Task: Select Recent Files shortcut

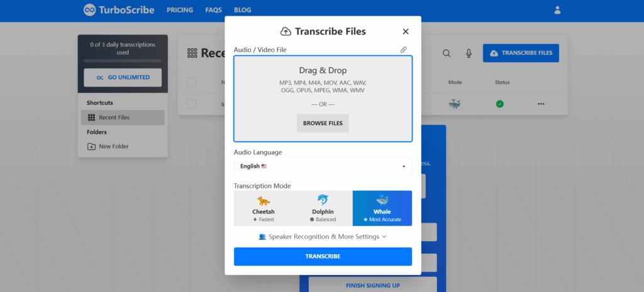Action: [123, 117]
